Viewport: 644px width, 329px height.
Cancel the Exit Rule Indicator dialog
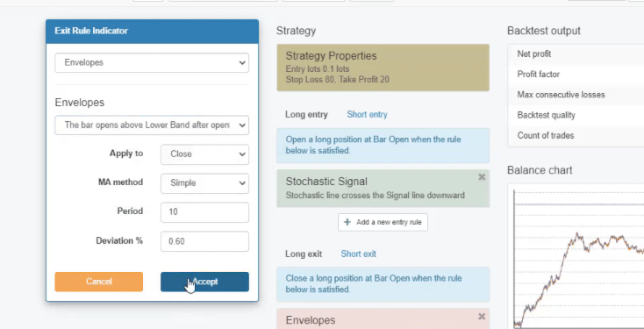(x=99, y=282)
